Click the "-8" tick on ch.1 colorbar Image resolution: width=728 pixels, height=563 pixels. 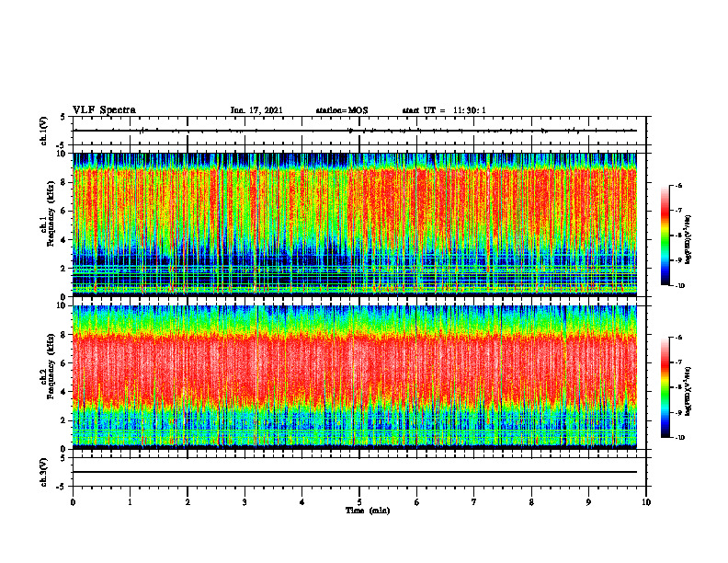678,236
